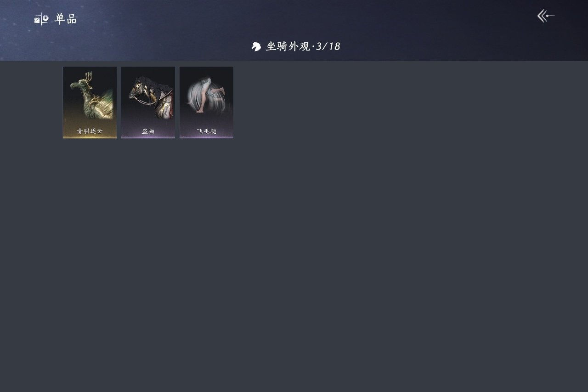Image resolution: width=588 pixels, height=392 pixels.
Task: Click the 盗骊 name label
Action: coord(148,131)
